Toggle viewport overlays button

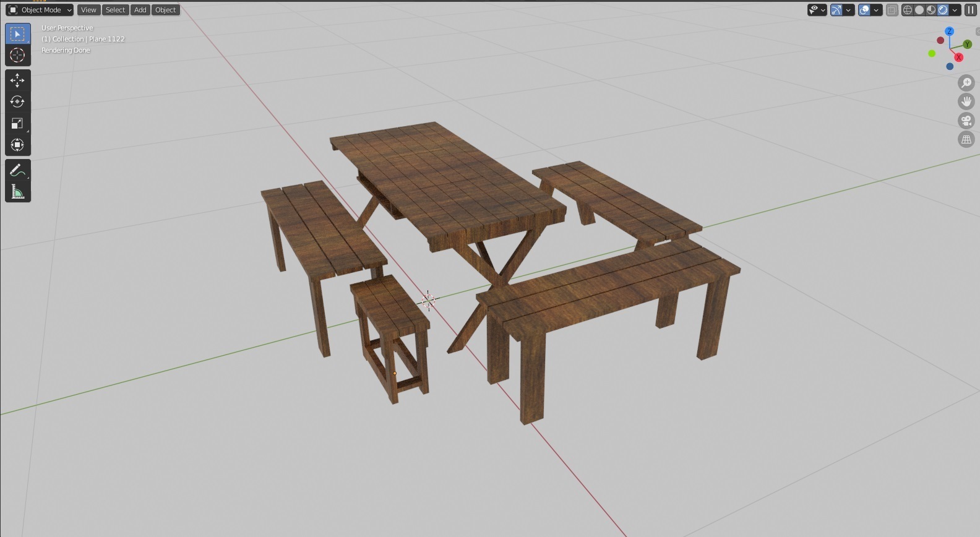864,10
